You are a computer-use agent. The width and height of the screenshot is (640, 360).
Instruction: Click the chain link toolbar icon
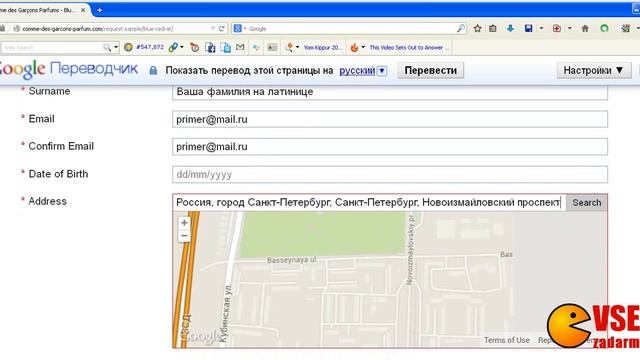coord(173,47)
